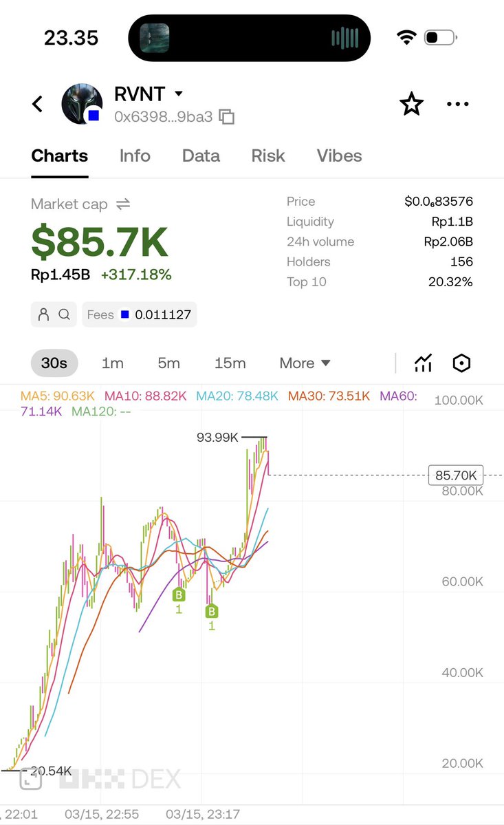Viewport: 504px width, 825px height.
Task: Expand the More intervals dropdown
Action: (305, 363)
